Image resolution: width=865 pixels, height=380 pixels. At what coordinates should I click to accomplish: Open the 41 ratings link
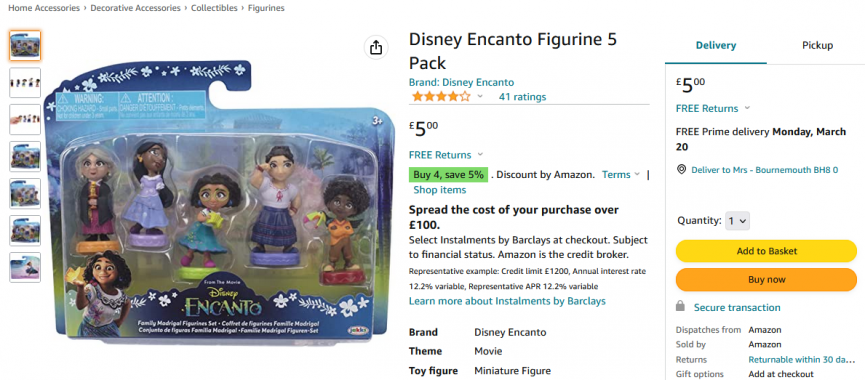[522, 97]
